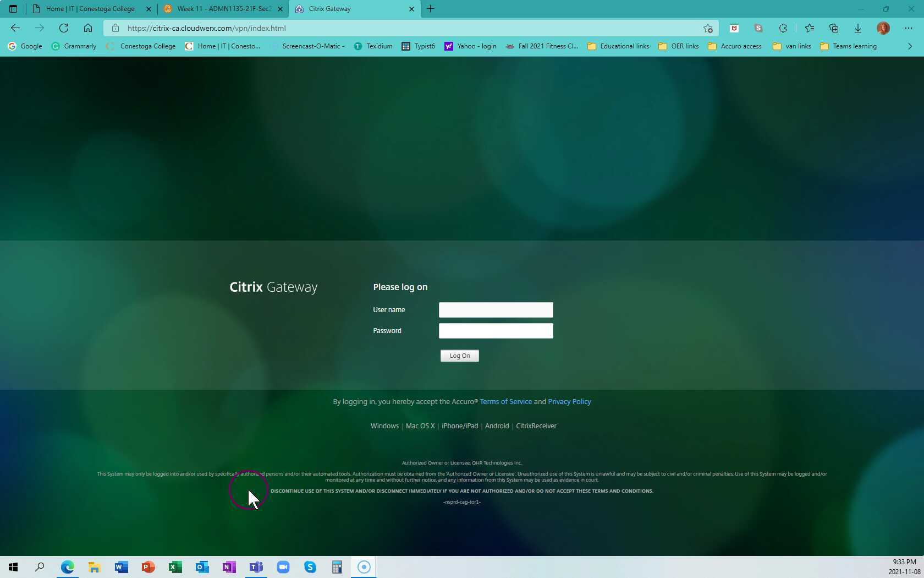Open Calculator from the taskbar
Viewport: 924px width, 578px height.
(337, 567)
